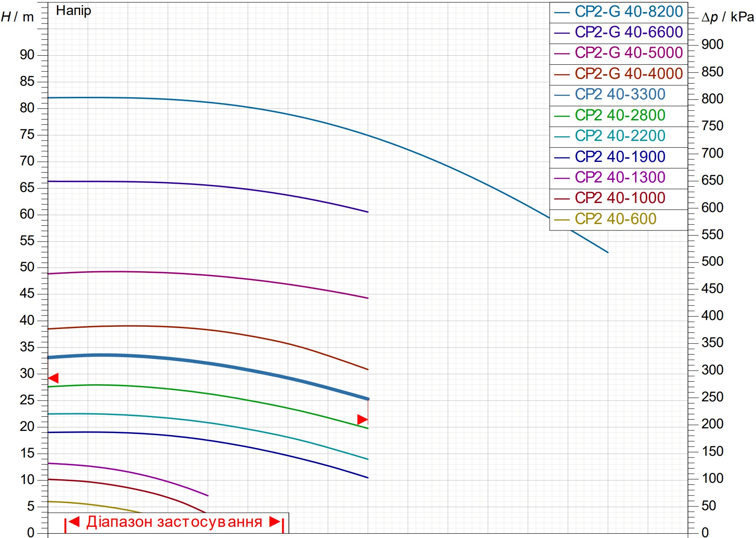Screen dimensions: 756x538
Task: Click the Напір chart title
Action: tap(74, 11)
